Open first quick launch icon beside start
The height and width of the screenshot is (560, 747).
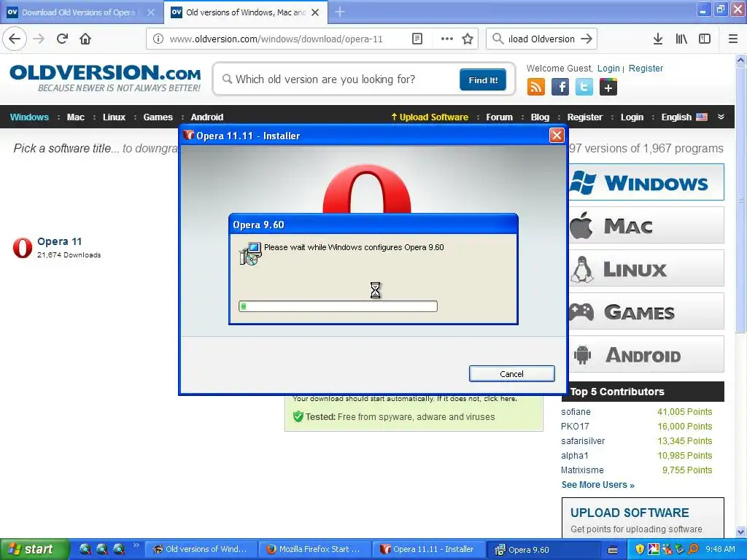85,549
